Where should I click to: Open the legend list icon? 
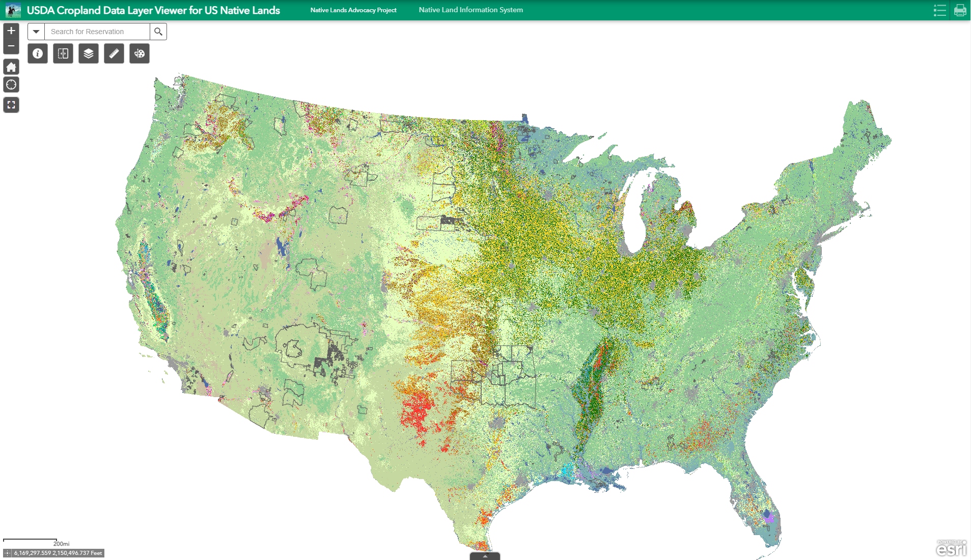click(940, 10)
